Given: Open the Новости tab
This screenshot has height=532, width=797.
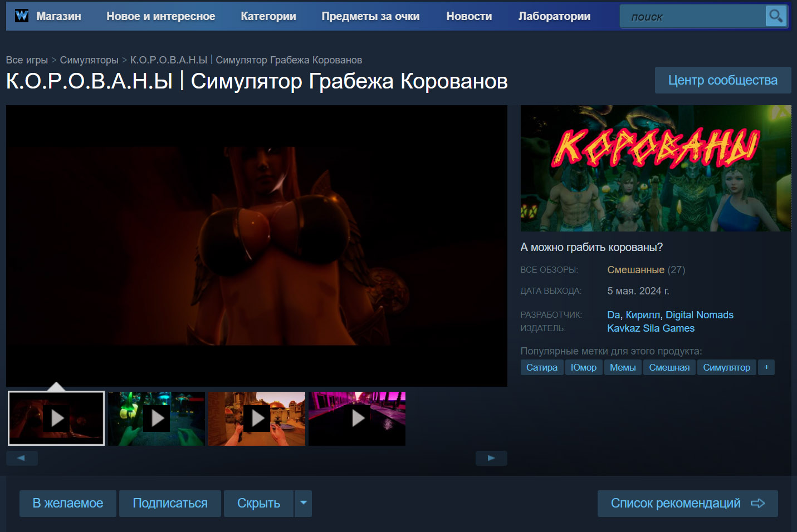Looking at the screenshot, I should (469, 16).
